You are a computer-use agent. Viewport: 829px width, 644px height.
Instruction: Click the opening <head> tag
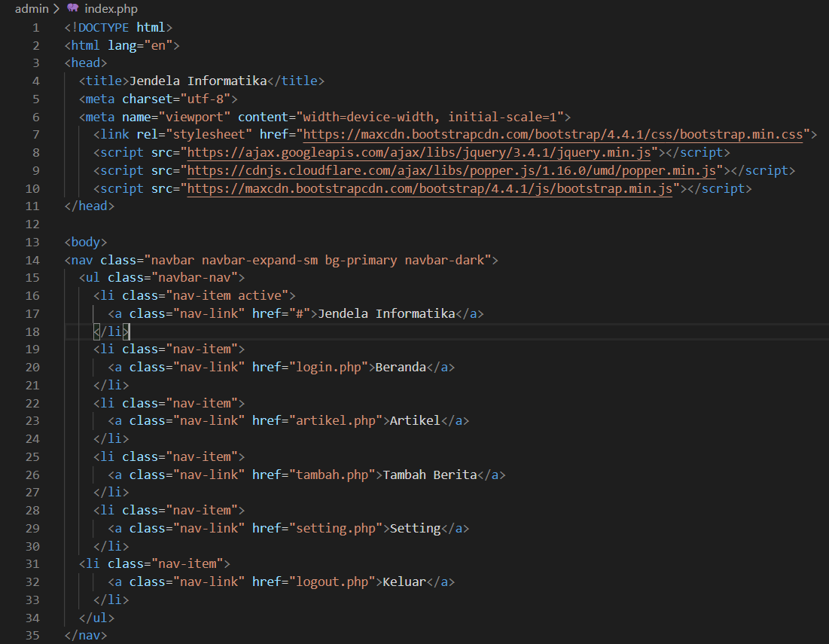point(86,63)
